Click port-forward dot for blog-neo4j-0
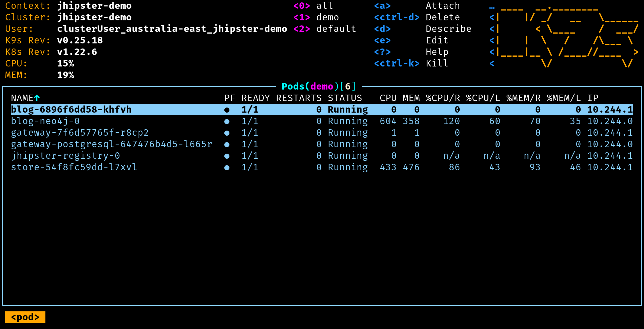Image resolution: width=644 pixels, height=329 pixels. pos(227,121)
